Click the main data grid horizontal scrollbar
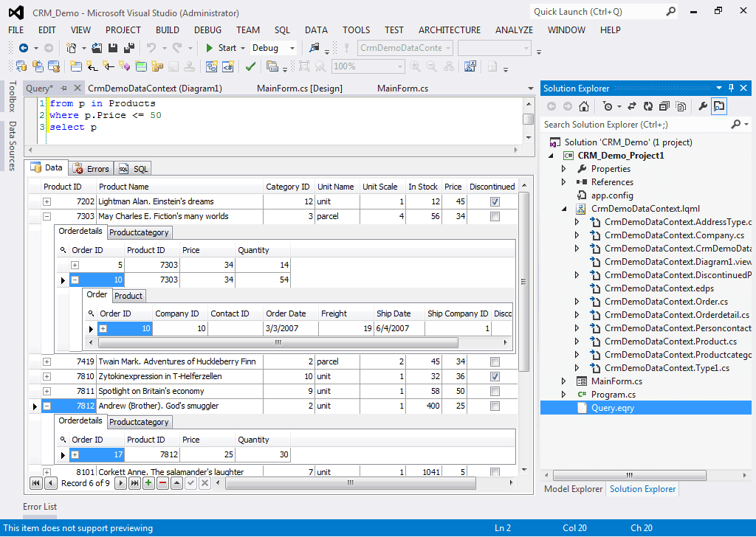The height and width of the screenshot is (537, 756). (351, 482)
